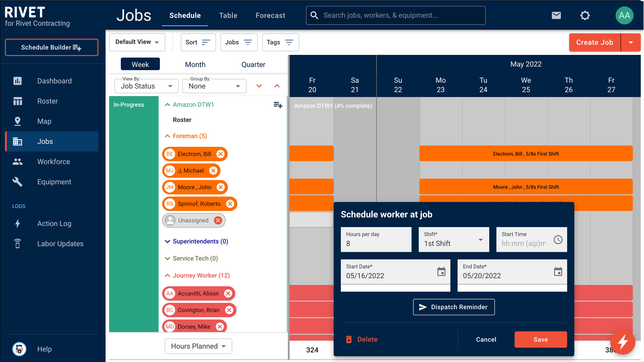Viewport: 644px width, 362px height.
Task: Open the Group By None dropdown
Action: 214,86
